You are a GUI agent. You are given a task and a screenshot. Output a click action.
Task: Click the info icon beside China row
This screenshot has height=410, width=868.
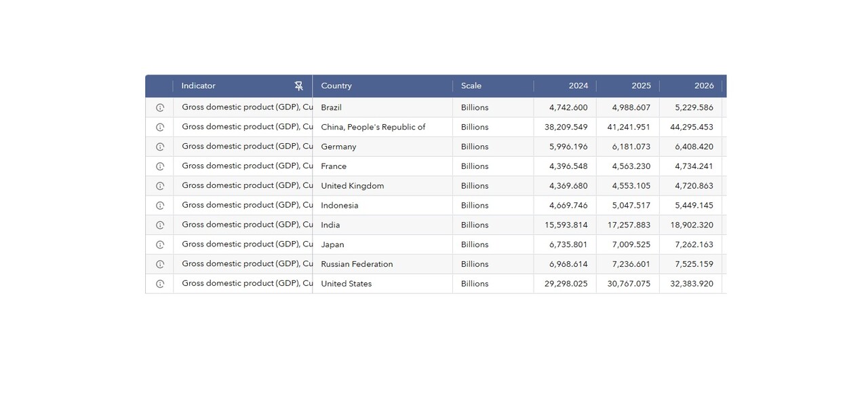point(160,128)
